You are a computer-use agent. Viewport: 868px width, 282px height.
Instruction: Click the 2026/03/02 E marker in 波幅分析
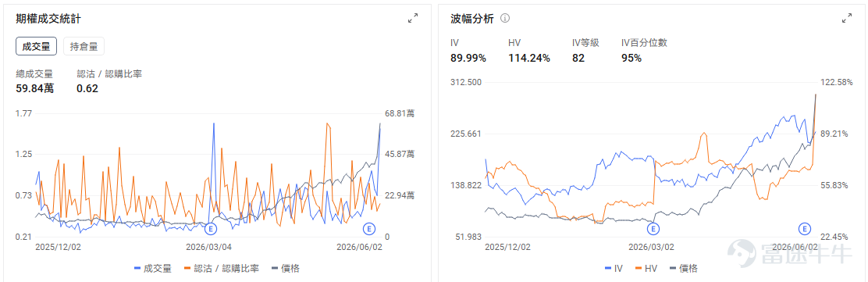[654, 228]
